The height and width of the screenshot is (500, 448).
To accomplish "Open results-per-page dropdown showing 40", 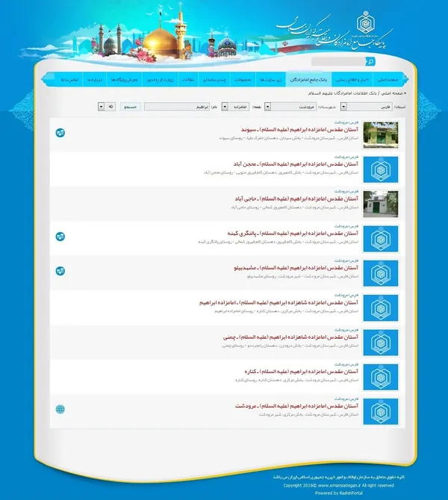I will coord(107,107).
